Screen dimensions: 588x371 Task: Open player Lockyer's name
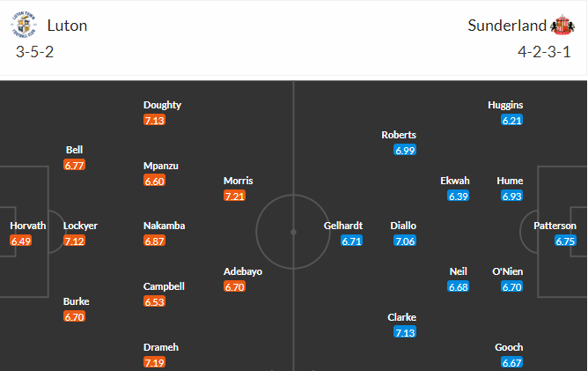tap(80, 226)
